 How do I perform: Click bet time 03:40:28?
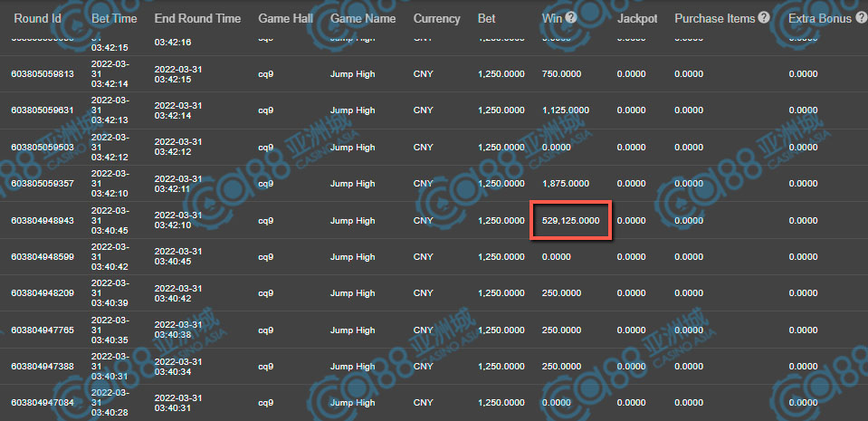click(x=110, y=413)
